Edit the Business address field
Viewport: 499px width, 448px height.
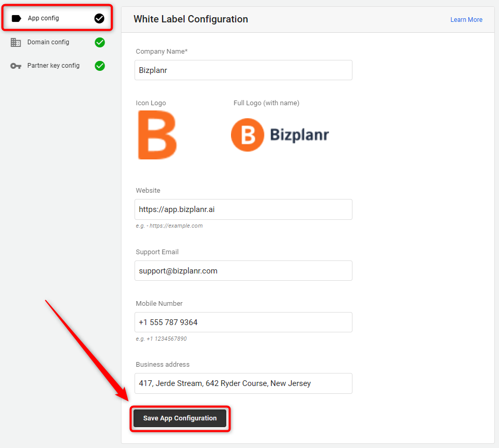coord(244,383)
